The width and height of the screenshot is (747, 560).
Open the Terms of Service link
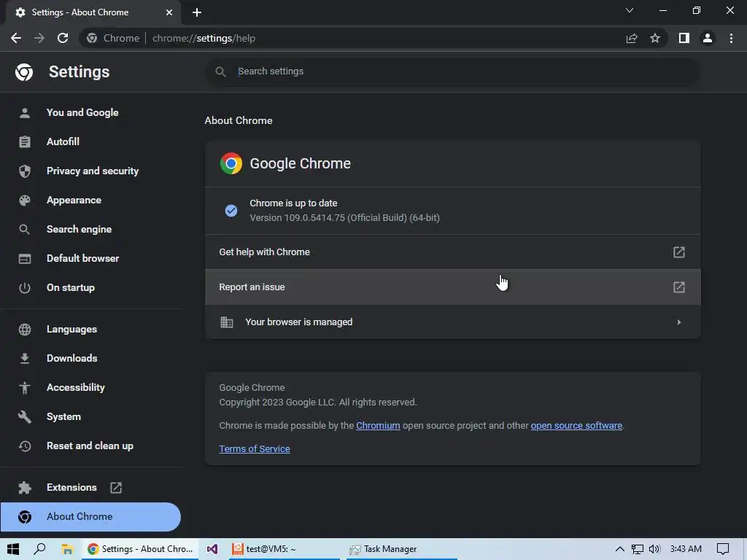pos(255,448)
